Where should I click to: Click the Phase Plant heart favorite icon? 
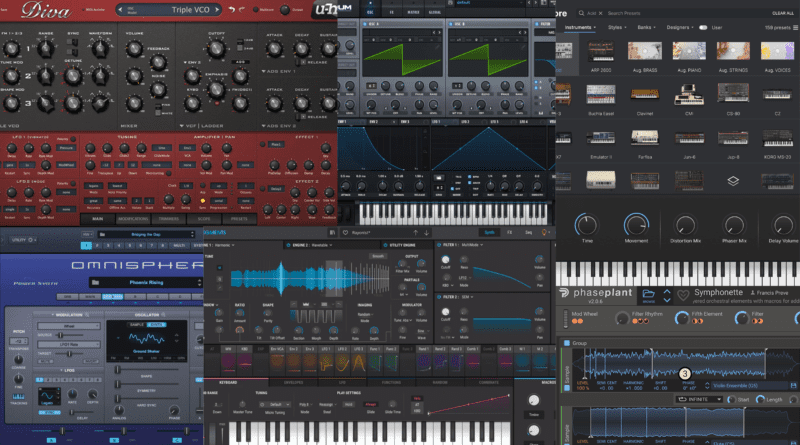click(x=683, y=296)
